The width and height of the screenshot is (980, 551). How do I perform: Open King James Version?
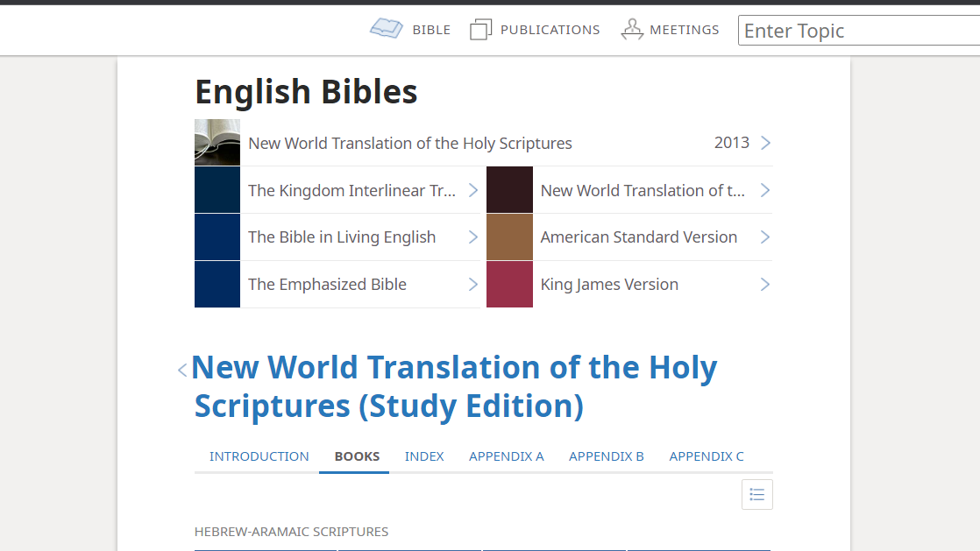point(609,284)
